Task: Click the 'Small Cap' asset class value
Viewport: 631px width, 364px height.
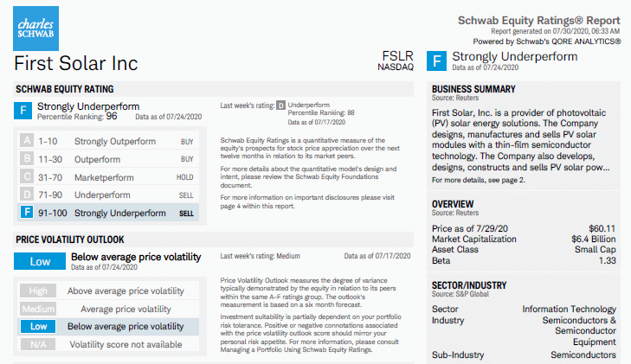Action: click(596, 250)
